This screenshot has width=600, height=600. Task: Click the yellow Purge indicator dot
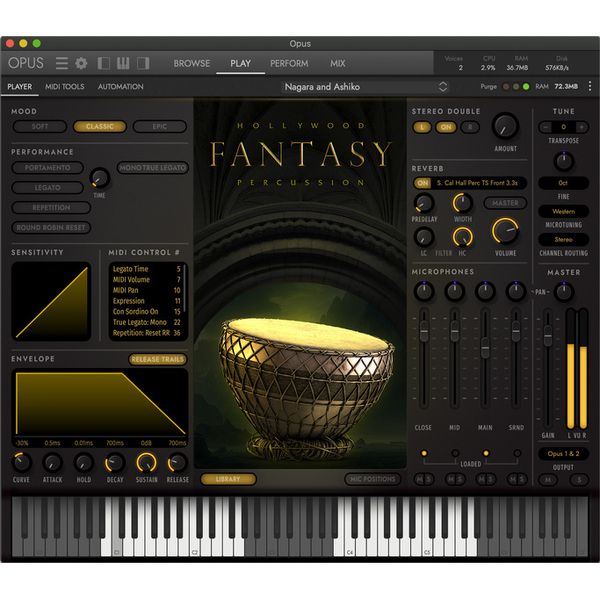point(516,87)
